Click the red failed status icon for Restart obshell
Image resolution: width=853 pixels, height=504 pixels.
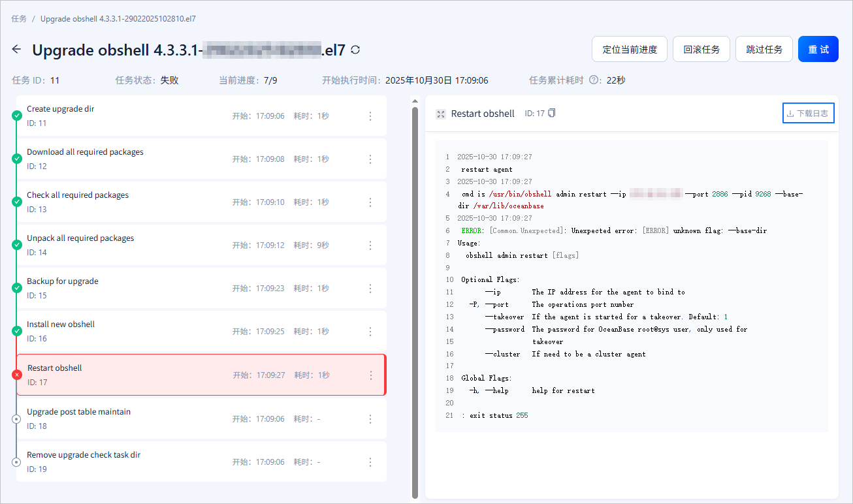click(x=17, y=375)
